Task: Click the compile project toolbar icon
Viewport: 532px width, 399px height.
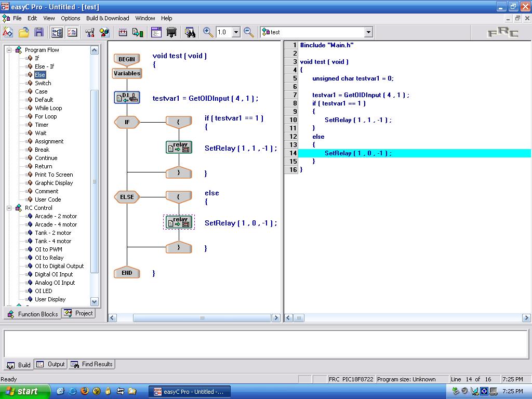Action: (x=123, y=32)
